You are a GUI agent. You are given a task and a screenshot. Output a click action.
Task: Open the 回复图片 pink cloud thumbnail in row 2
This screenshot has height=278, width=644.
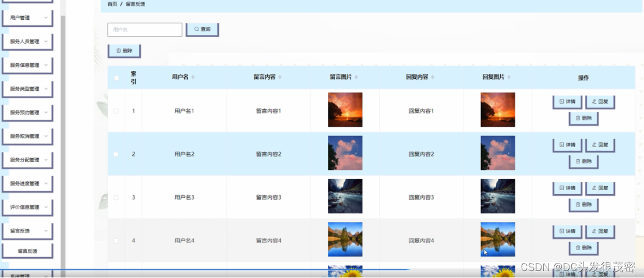pos(498,153)
